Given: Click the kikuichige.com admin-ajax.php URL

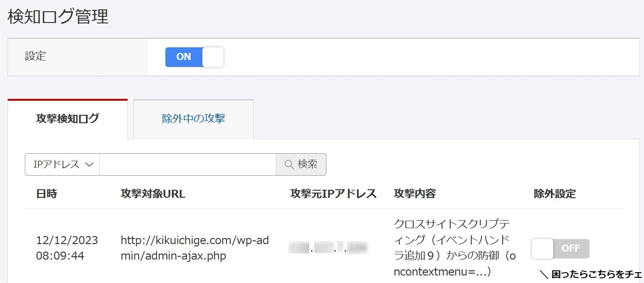Looking at the screenshot, I should coord(194,248).
